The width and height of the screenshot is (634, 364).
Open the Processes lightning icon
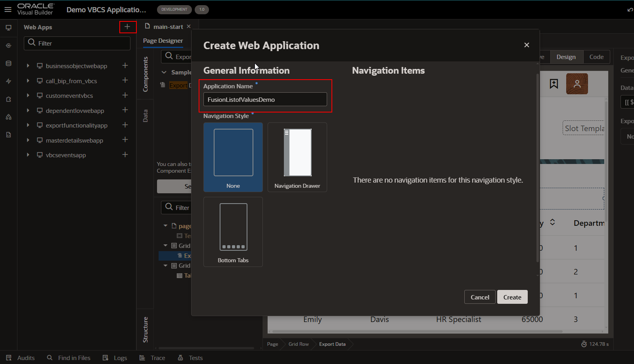[8, 81]
